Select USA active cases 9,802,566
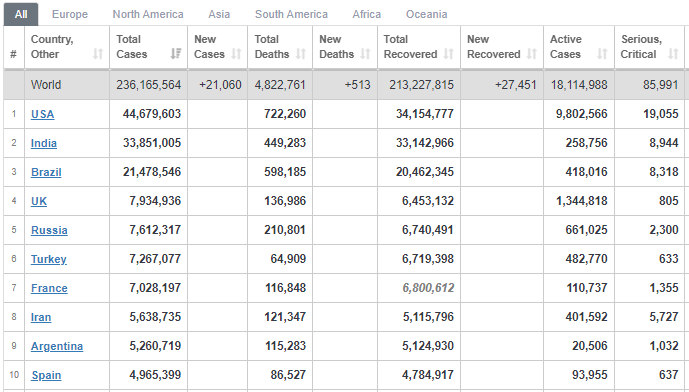The height and width of the screenshot is (392, 689). (582, 114)
